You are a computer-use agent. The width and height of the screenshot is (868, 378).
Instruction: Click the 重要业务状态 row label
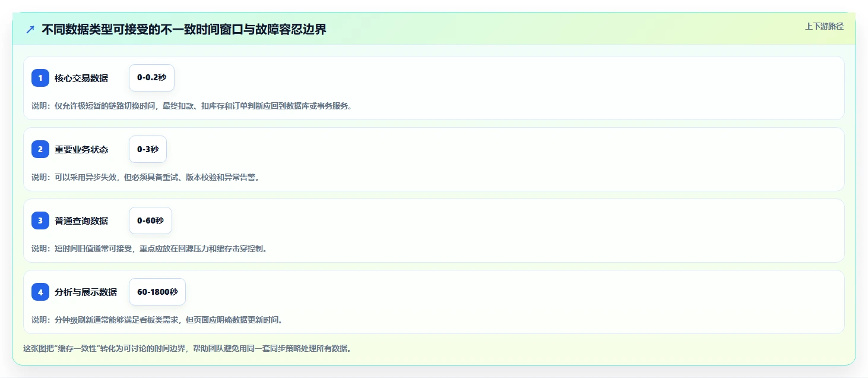tap(81, 149)
